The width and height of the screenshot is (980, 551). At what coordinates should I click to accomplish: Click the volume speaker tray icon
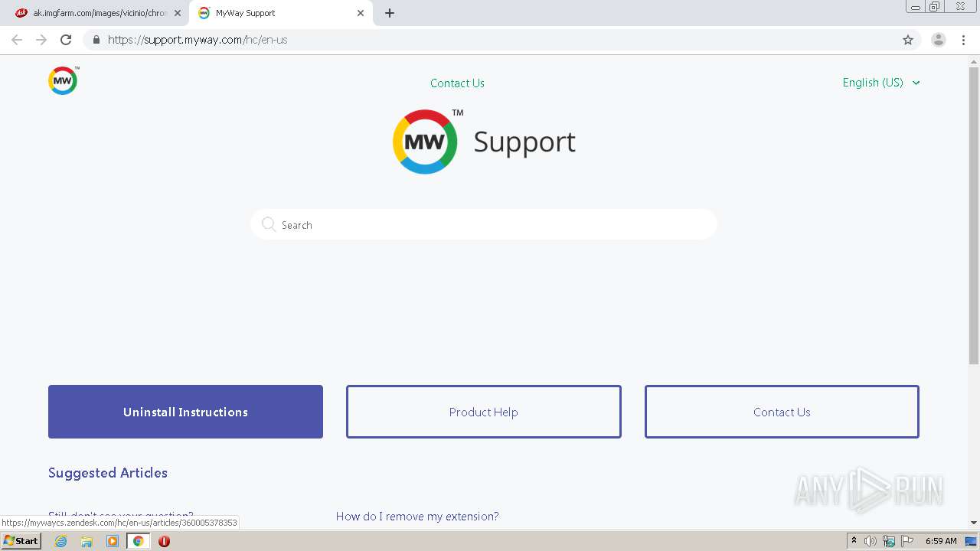(871, 541)
